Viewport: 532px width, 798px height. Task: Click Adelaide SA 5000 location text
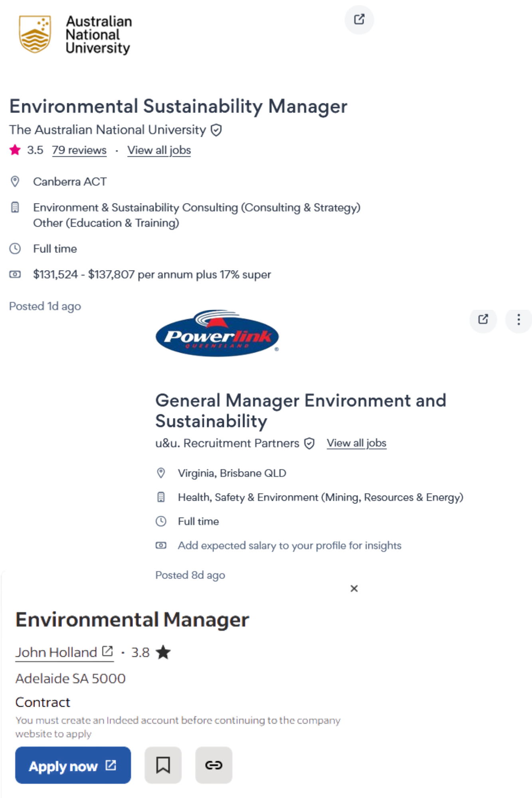coord(70,678)
